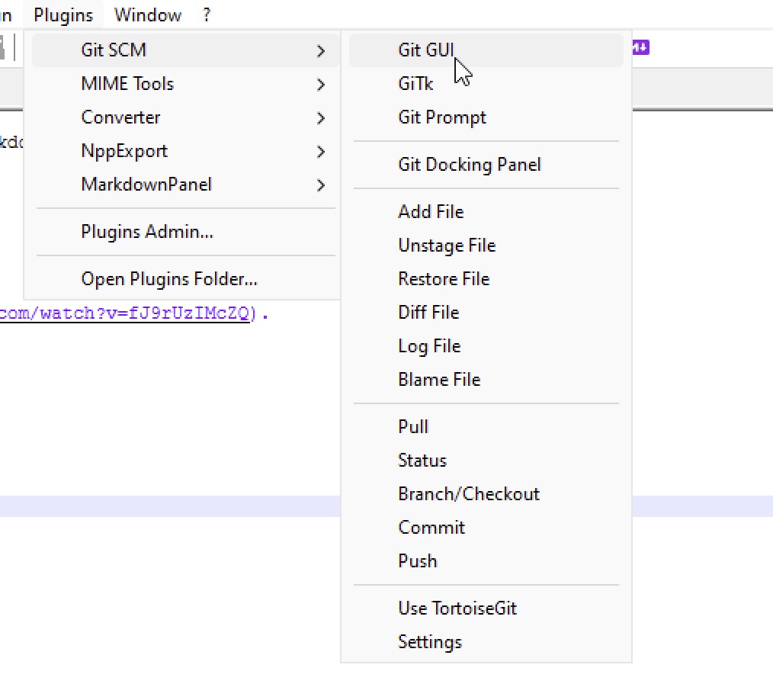Open the Git SCM Settings entry
Image resolution: width=773 pixels, height=700 pixels.
(430, 641)
